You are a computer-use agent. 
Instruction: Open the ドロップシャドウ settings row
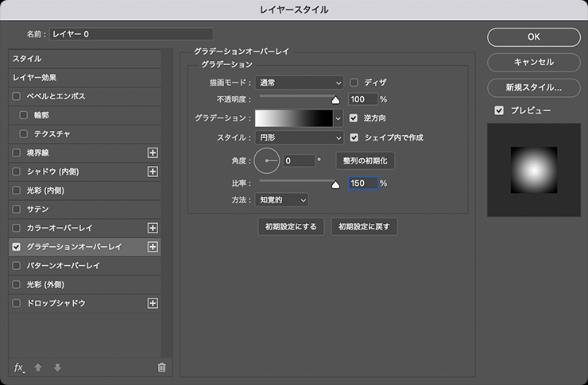click(x=85, y=303)
